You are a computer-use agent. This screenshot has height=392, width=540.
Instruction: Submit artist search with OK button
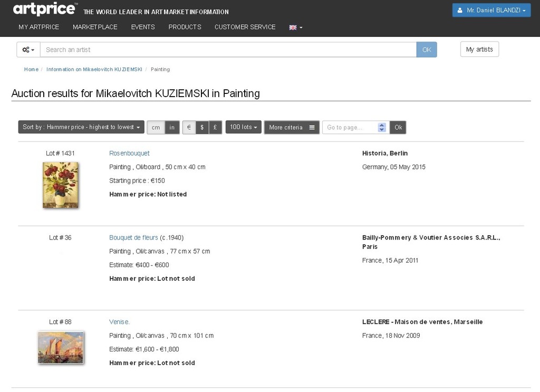[427, 50]
